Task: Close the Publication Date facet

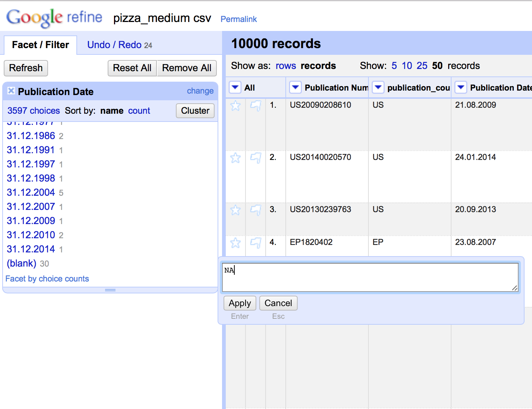Action: click(11, 91)
